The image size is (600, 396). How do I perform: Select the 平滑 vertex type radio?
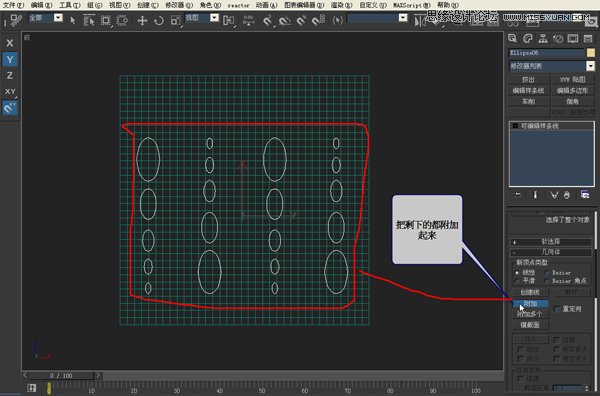pos(517,281)
